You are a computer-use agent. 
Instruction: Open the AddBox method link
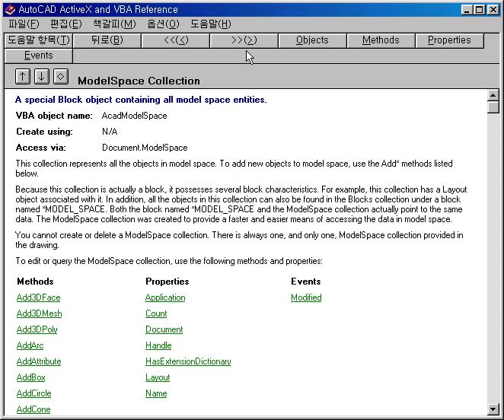[x=31, y=377]
